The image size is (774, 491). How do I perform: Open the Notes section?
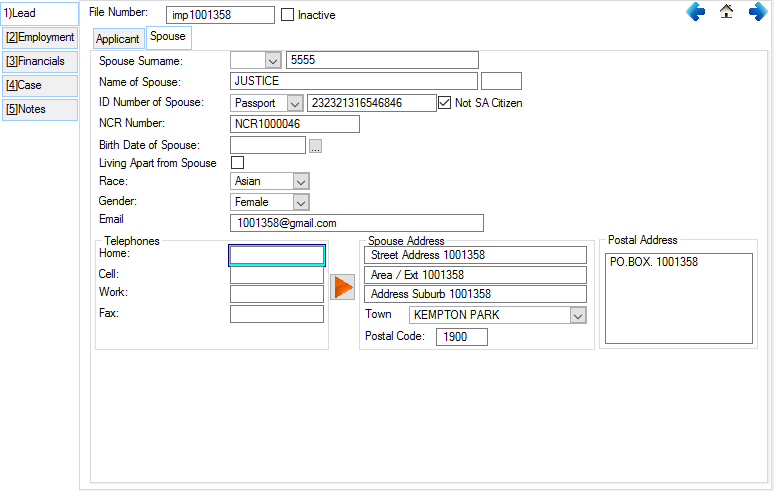click(x=40, y=109)
